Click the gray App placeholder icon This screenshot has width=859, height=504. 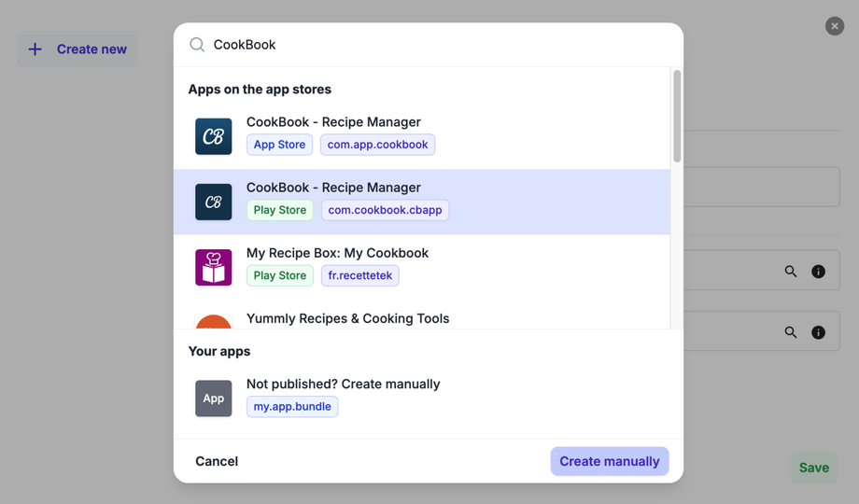coord(213,399)
